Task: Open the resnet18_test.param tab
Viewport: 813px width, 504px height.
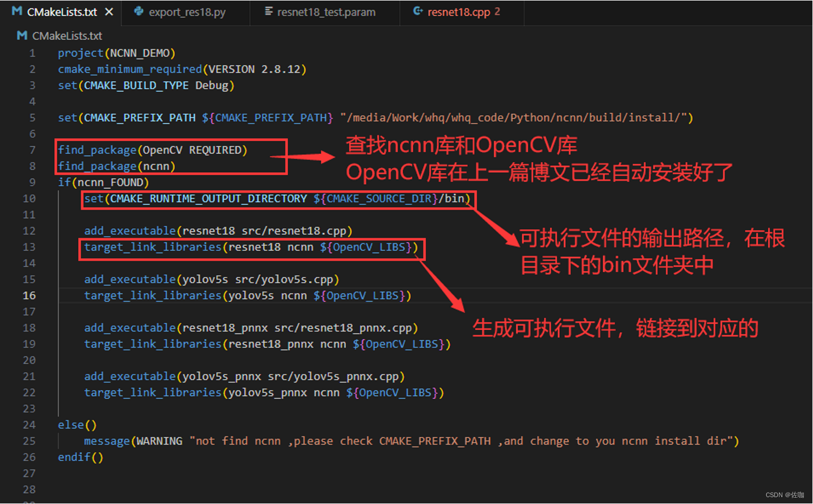Action: pyautogui.click(x=325, y=12)
